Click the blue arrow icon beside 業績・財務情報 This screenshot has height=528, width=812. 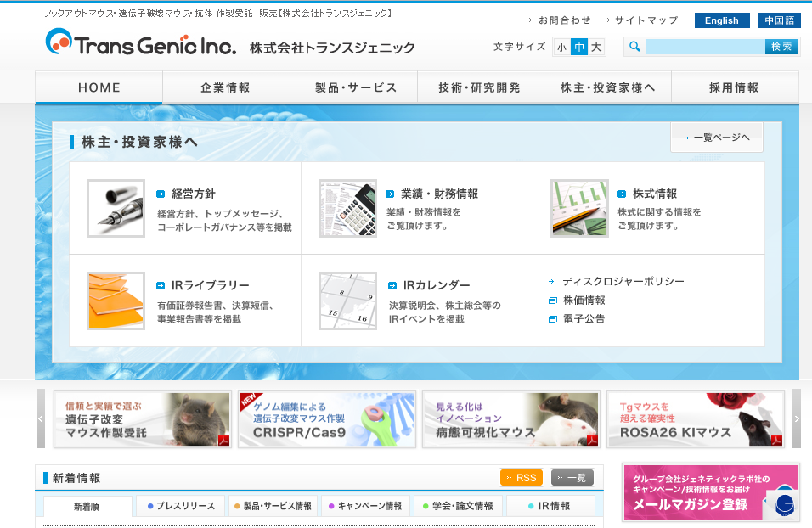coord(390,194)
